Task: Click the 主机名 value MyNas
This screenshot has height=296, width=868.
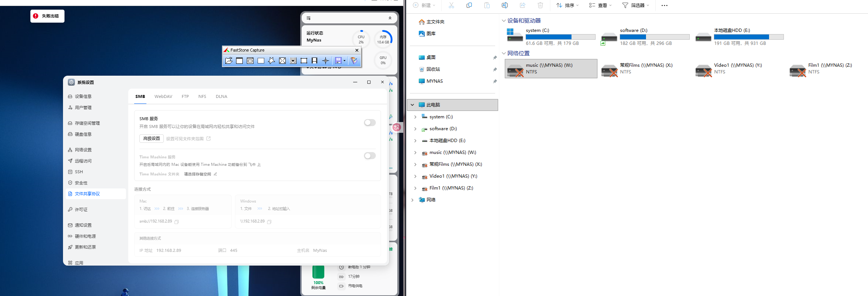Action: tap(320, 250)
